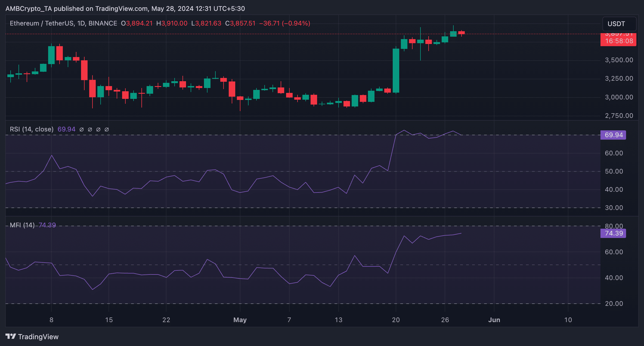The image size is (644, 346).
Task: Click the 8 date on time axis
Action: coord(51,320)
